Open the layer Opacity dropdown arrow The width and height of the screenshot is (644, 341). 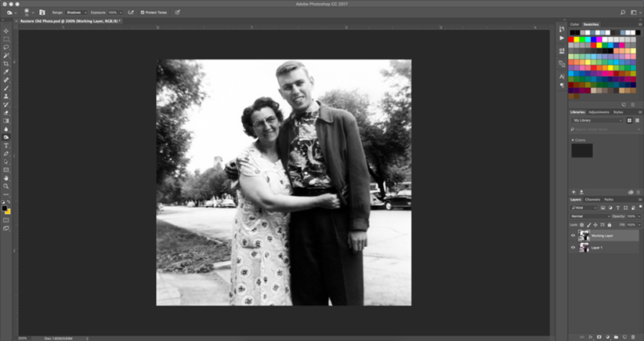pos(639,216)
